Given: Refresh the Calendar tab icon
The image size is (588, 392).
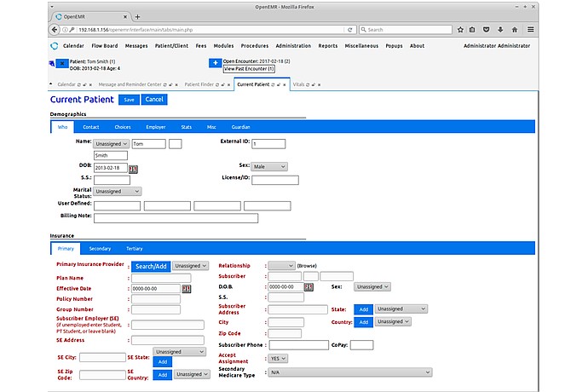Looking at the screenshot, I should coord(79,84).
